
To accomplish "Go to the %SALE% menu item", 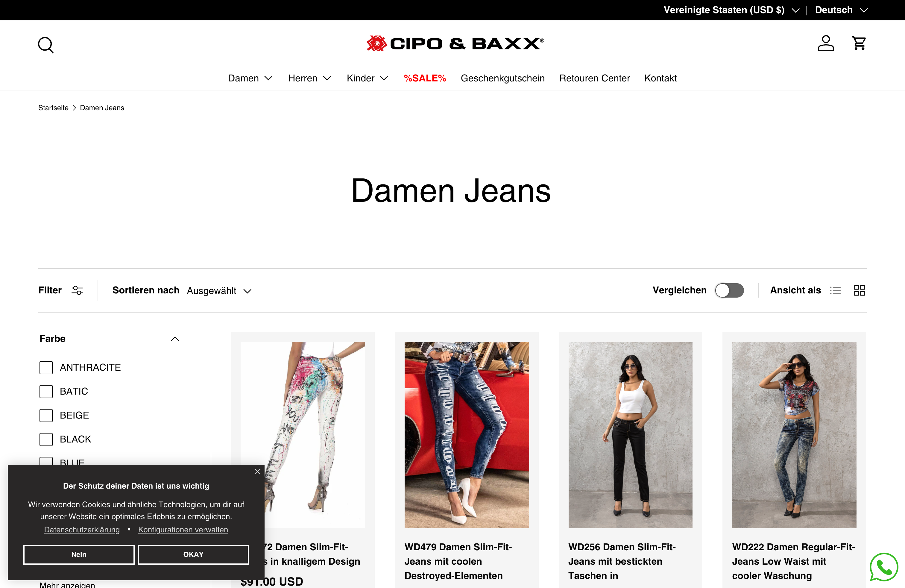I will [425, 78].
